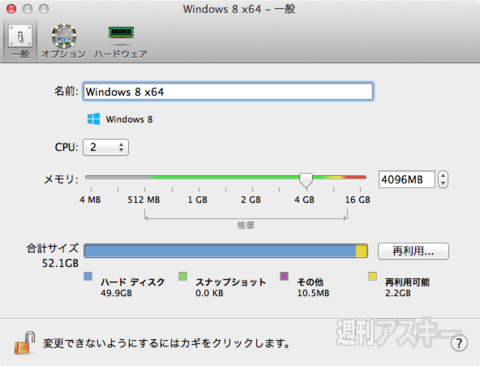This screenshot has width=480, height=366.
Task: Click the 再利用... button
Action: pos(413,251)
